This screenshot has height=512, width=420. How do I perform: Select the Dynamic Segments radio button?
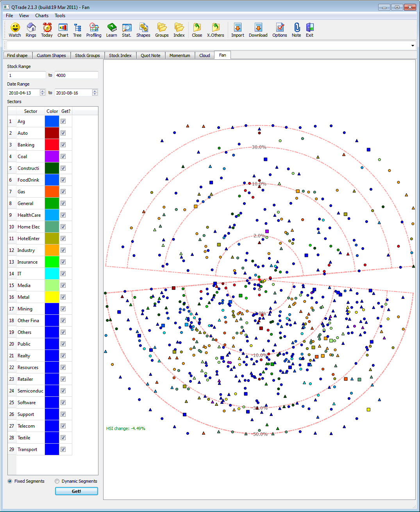tap(57, 481)
